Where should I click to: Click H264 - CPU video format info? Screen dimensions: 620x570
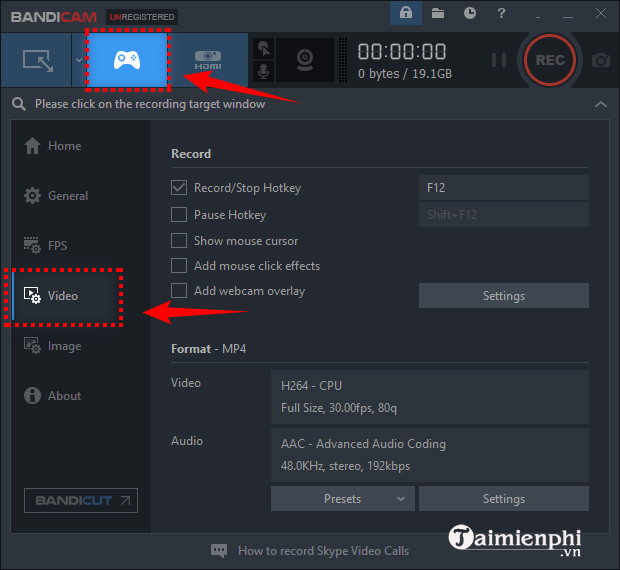(x=430, y=397)
